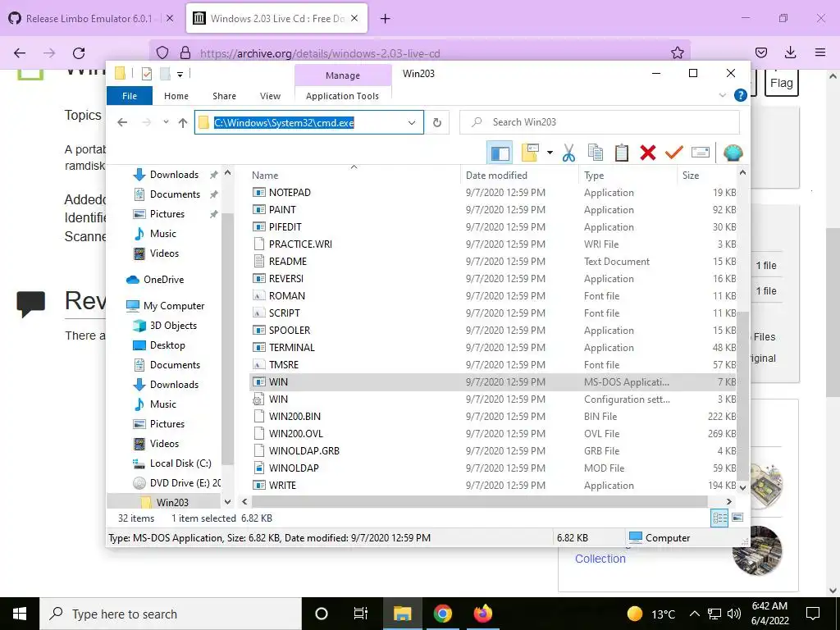Click the navigation pane toggle icon in Explorer toolbar

coord(500,153)
